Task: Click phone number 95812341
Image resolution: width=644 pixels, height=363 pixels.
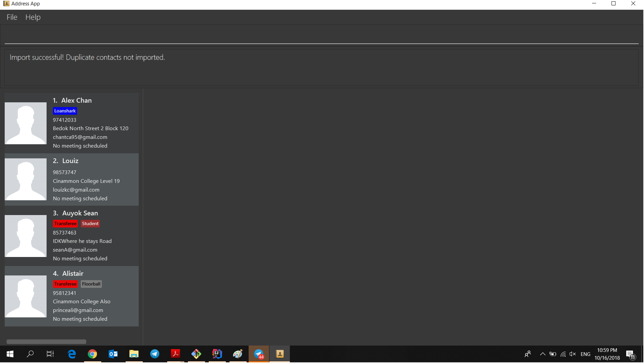Action: tap(65, 293)
